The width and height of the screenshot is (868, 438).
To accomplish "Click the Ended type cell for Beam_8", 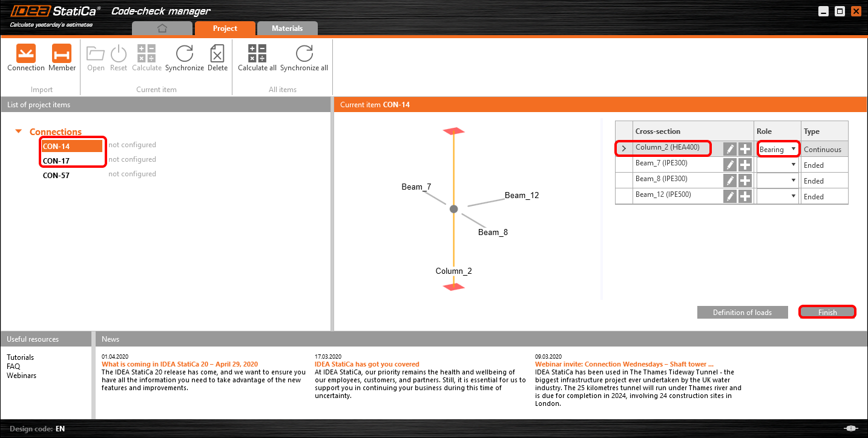I will pyautogui.click(x=824, y=181).
